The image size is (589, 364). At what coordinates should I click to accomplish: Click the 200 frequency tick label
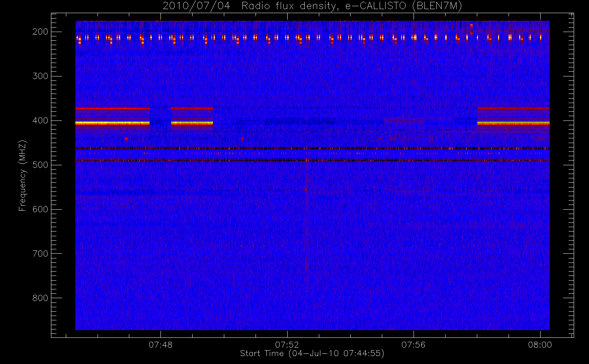pyautogui.click(x=40, y=32)
